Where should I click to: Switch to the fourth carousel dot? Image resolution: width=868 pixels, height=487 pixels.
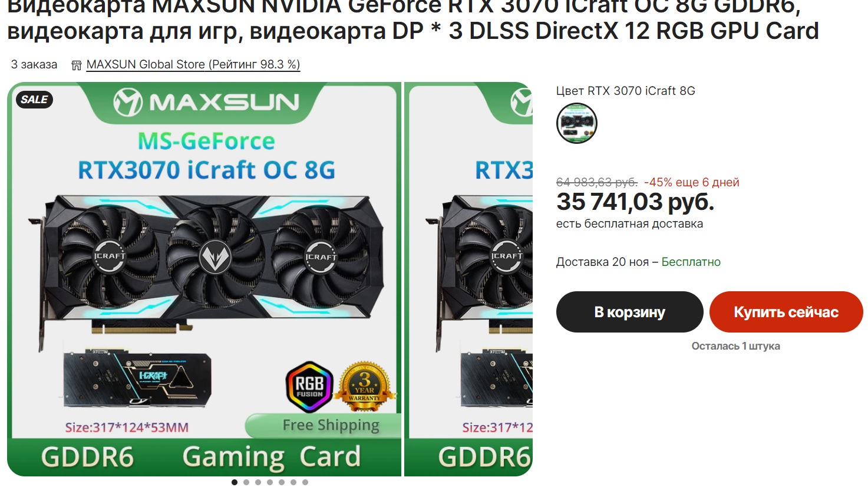point(270,482)
